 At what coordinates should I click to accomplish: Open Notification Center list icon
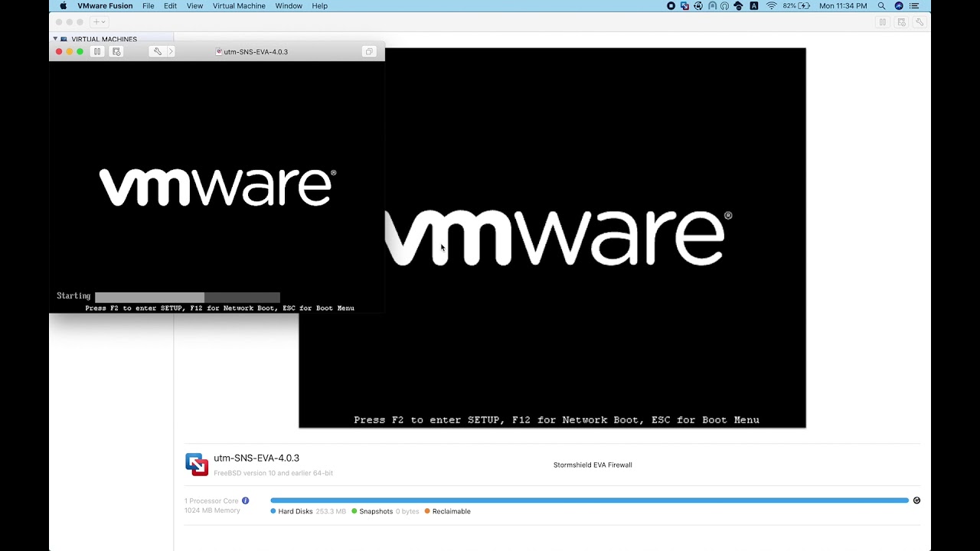pyautogui.click(x=914, y=6)
